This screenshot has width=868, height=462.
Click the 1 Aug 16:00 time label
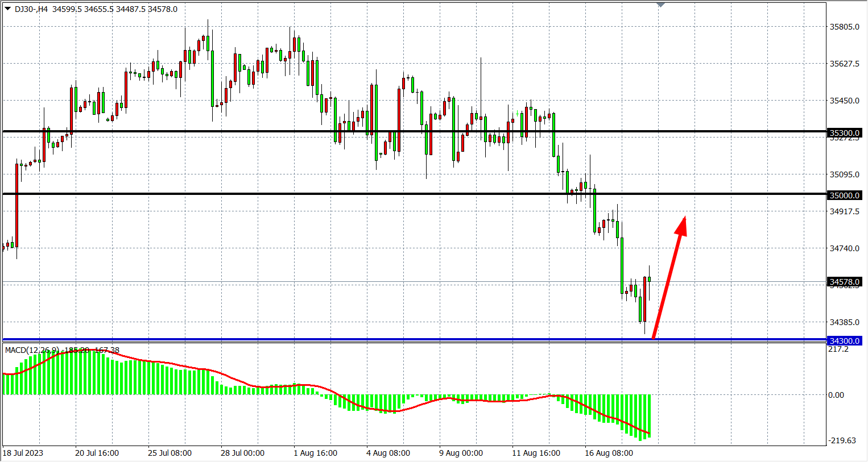(315, 453)
